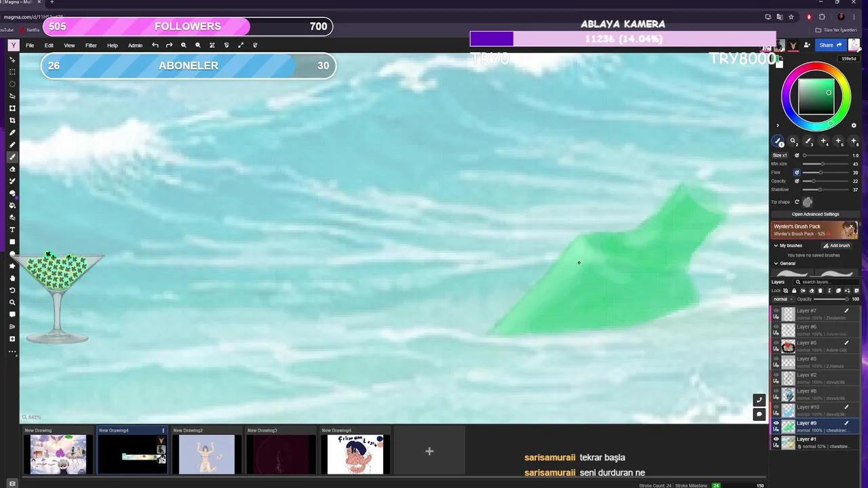Open the Filter menu
Screen dimensions: 868x488
tap(91, 45)
